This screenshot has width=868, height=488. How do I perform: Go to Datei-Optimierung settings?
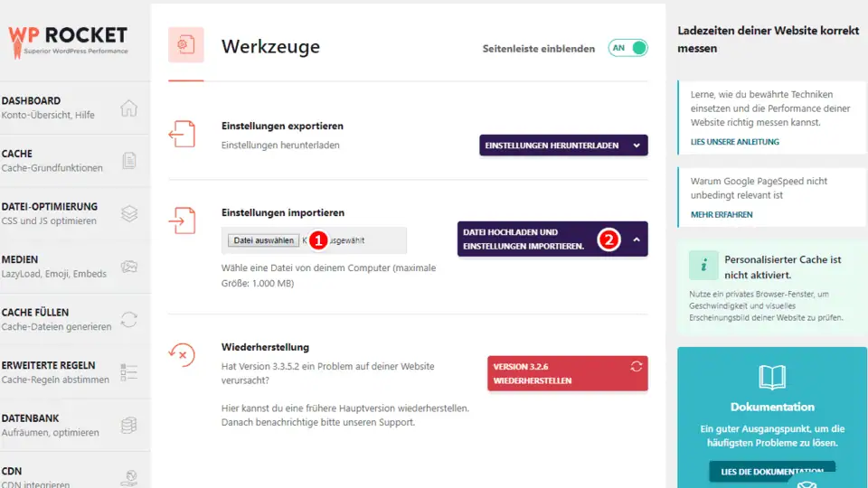tap(75, 213)
